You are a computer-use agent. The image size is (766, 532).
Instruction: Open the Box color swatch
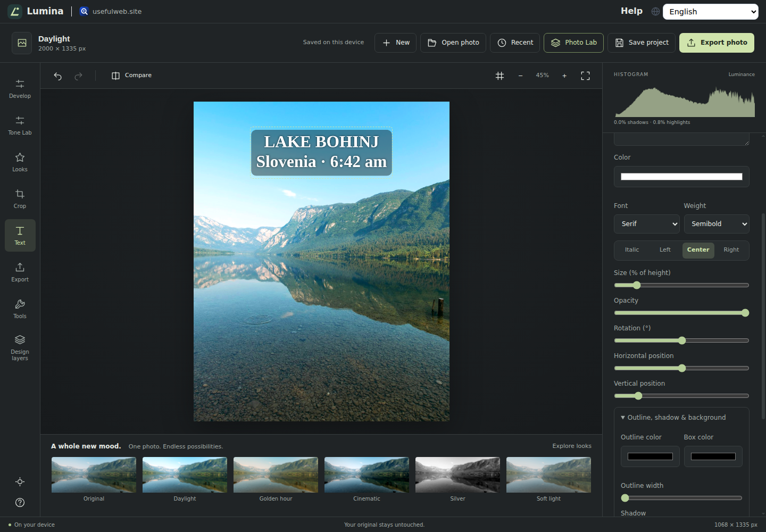(x=713, y=456)
